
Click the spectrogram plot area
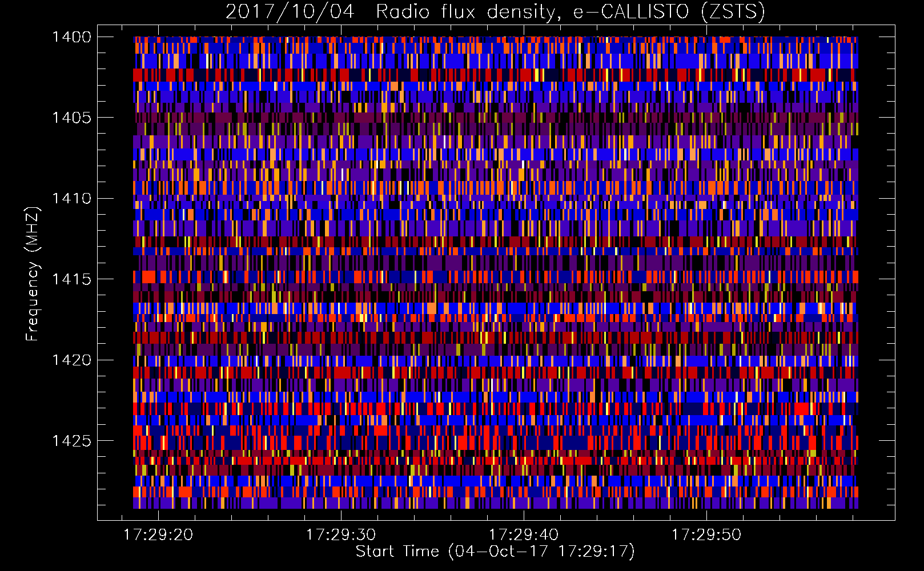point(496,272)
